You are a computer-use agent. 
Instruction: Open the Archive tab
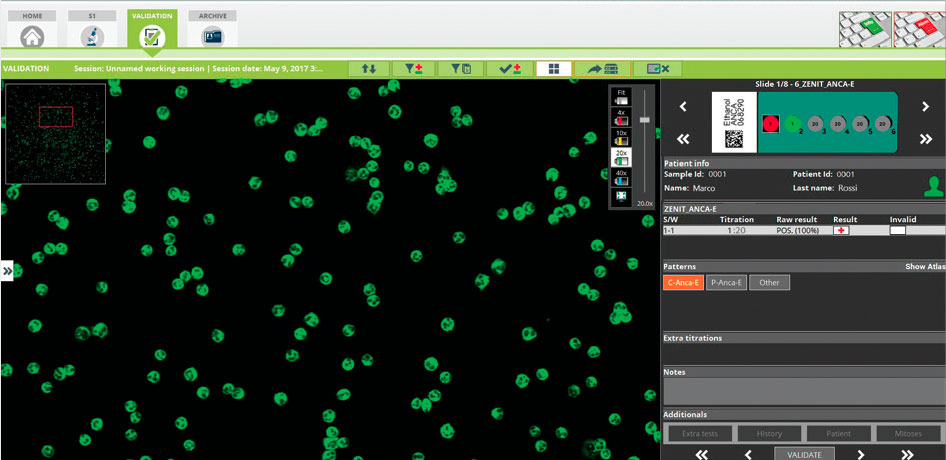212,31
